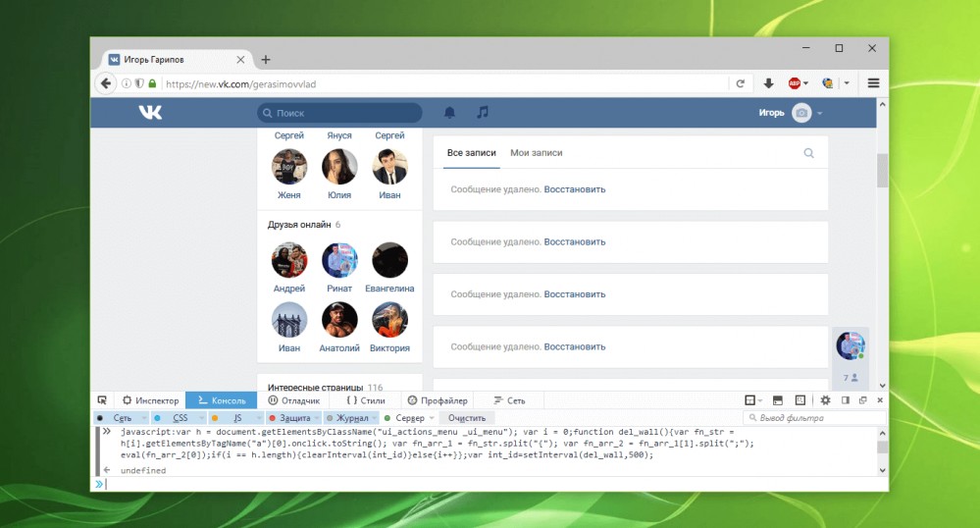Image resolution: width=980 pixels, height=528 pixels.
Task: Click the friends count icon showing 7
Action: 851,378
